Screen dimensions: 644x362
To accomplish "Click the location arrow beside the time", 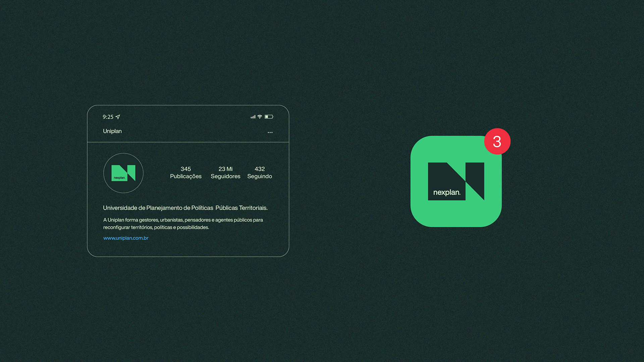I will [118, 117].
